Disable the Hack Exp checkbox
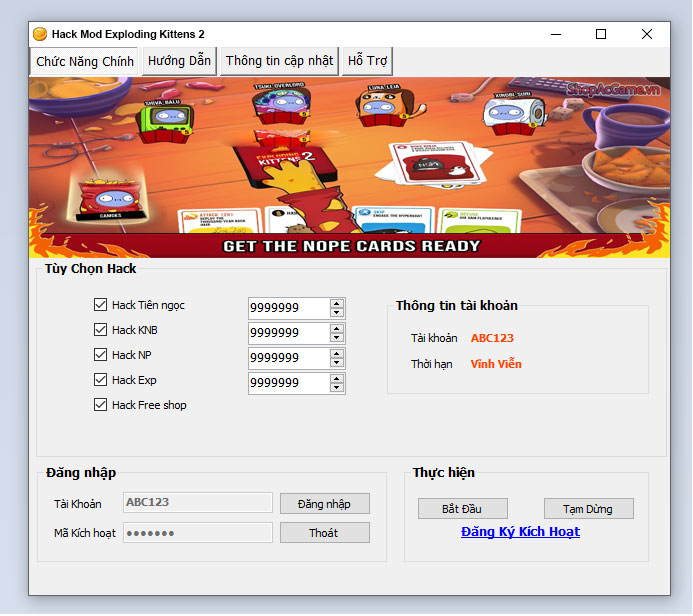 tap(100, 380)
